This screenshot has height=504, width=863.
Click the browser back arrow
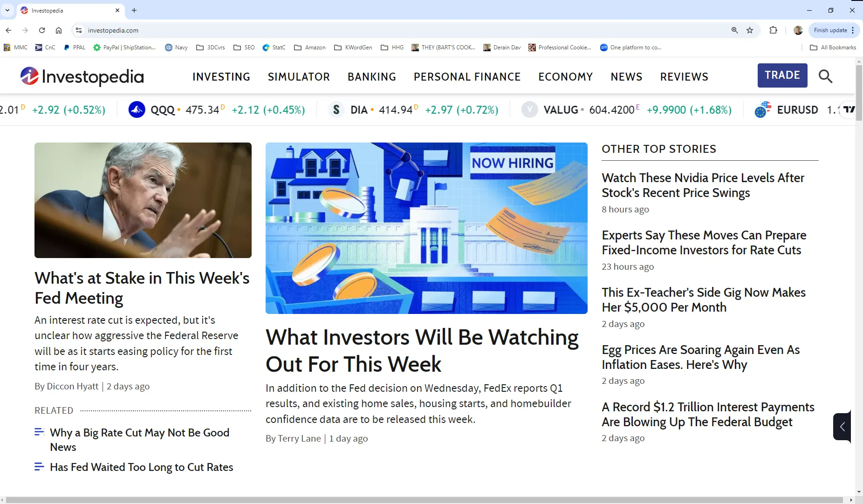8,30
